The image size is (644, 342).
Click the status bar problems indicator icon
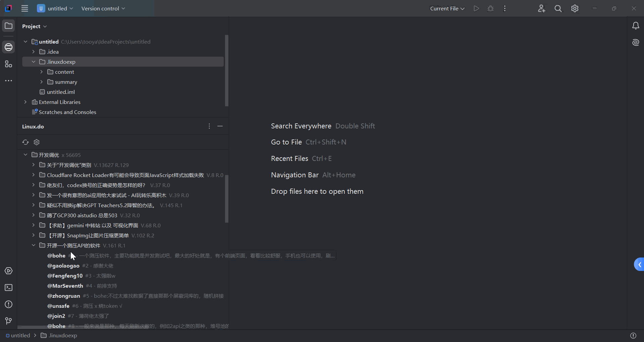coord(633,336)
